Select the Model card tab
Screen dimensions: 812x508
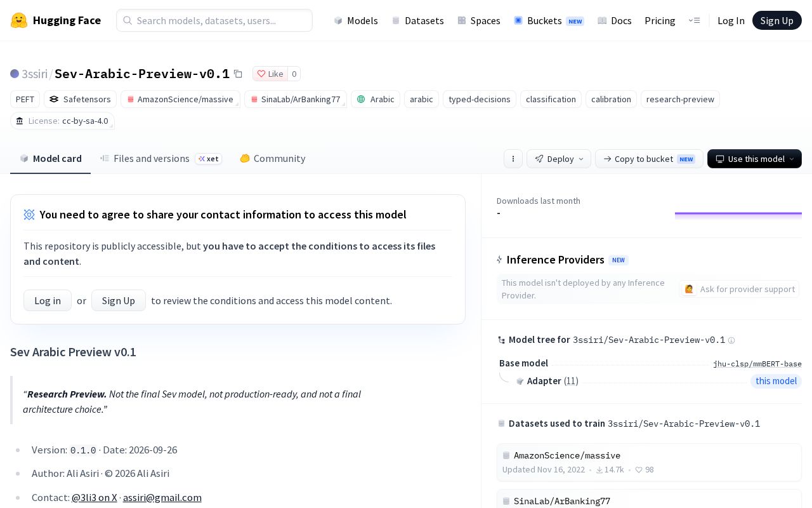click(x=51, y=159)
